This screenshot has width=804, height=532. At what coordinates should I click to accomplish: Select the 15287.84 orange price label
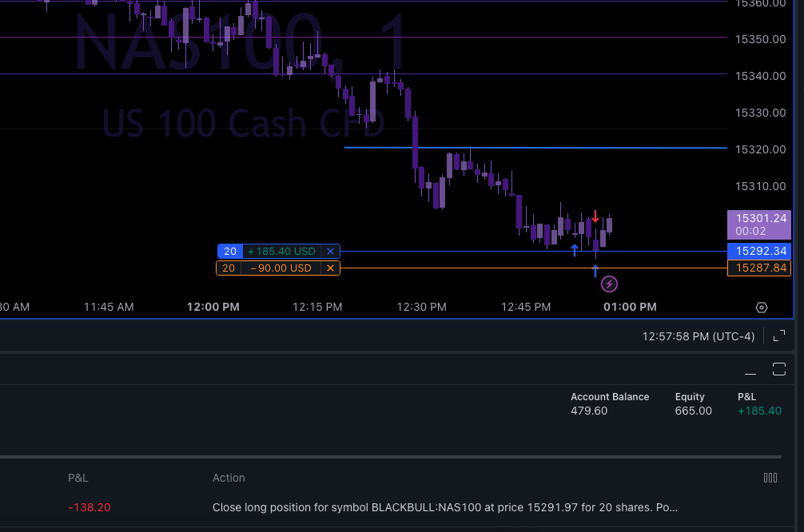coord(758,268)
